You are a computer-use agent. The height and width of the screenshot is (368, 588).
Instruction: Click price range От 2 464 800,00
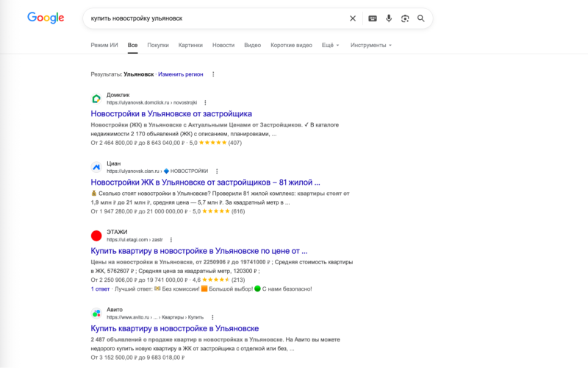pyautogui.click(x=137, y=143)
